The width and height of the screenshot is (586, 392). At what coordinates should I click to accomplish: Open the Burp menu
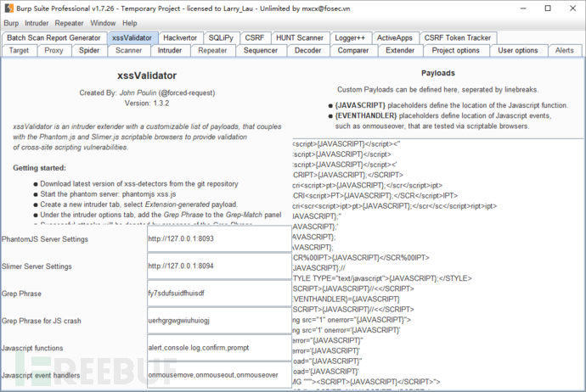point(11,23)
